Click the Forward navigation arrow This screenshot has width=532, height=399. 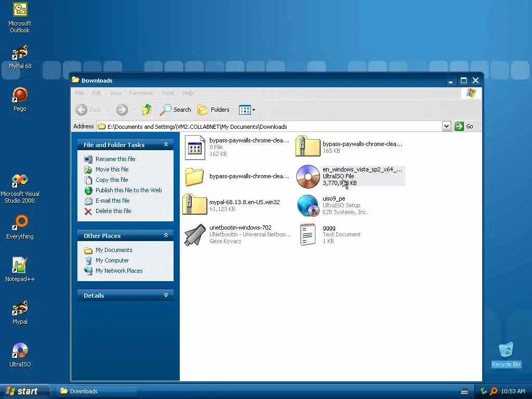[x=122, y=110]
